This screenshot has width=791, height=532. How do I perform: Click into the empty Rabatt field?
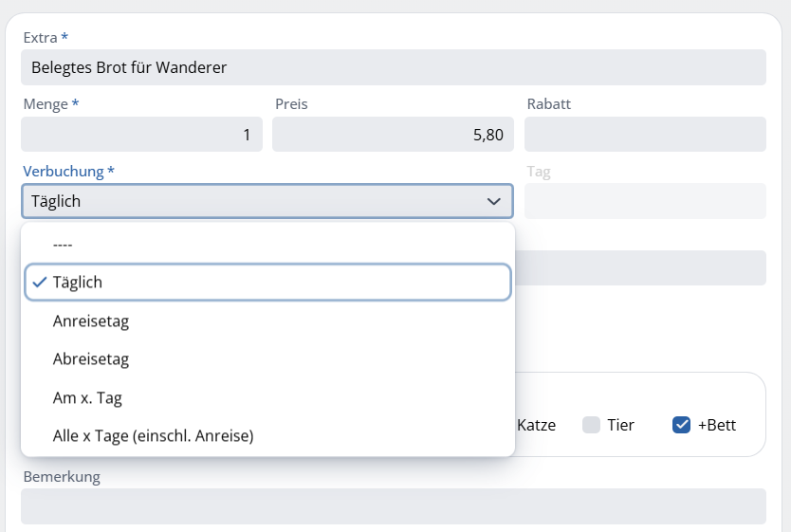pos(645,134)
